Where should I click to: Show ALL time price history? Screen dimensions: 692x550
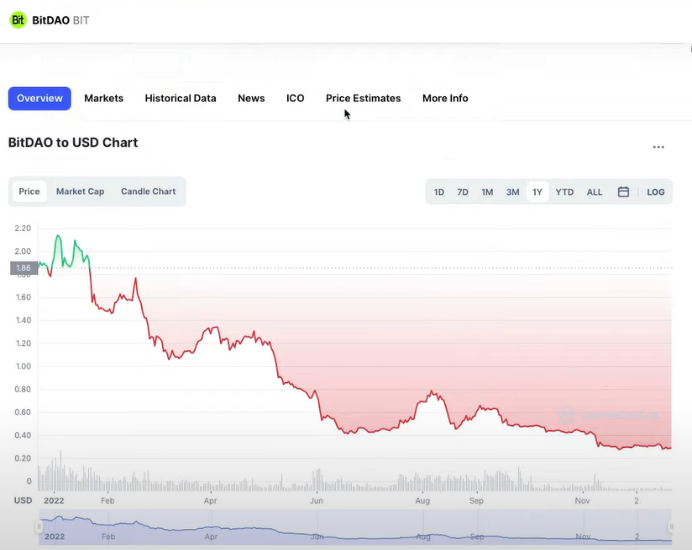[x=594, y=192]
